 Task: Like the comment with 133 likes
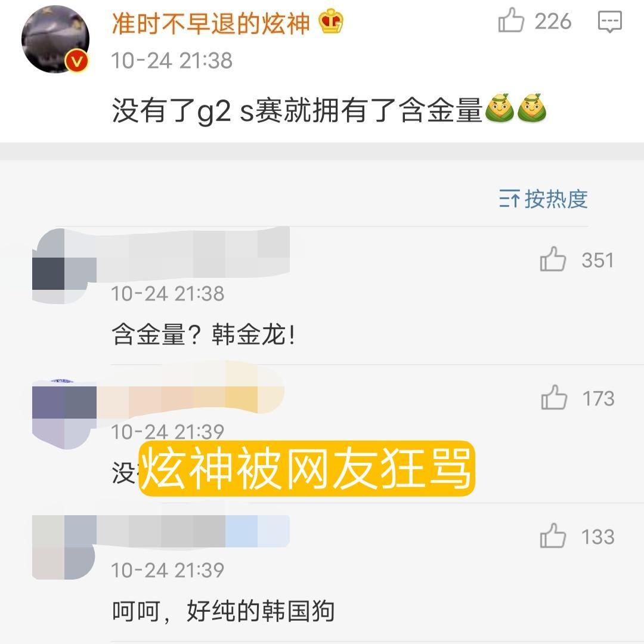point(553,536)
